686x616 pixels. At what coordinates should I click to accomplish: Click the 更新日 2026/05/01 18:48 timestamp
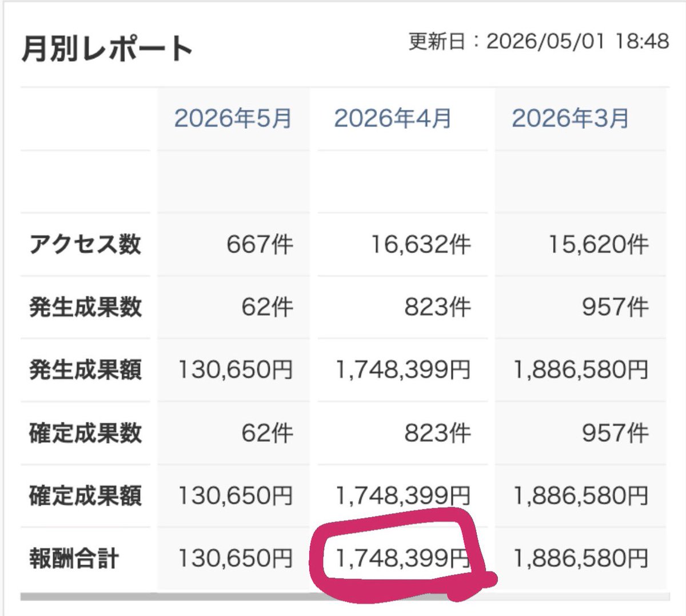coord(539,41)
